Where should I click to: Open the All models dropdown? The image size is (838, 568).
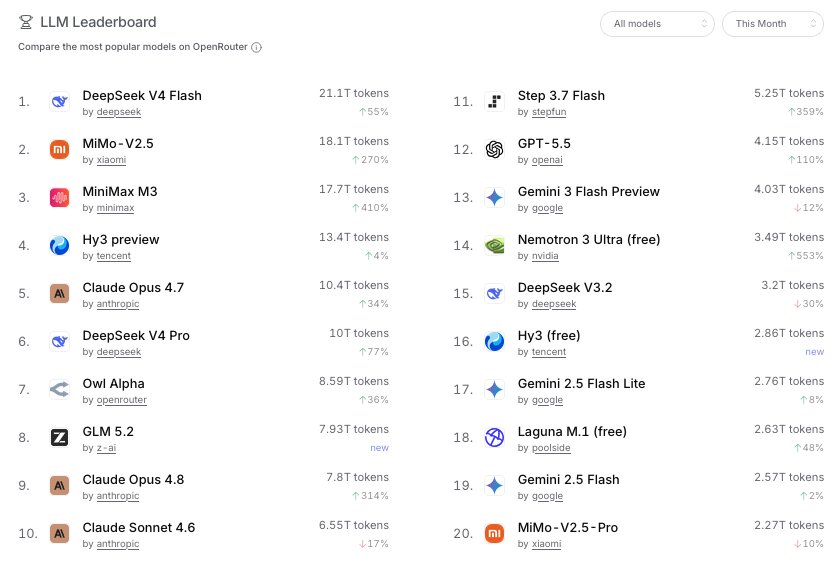pyautogui.click(x=657, y=24)
